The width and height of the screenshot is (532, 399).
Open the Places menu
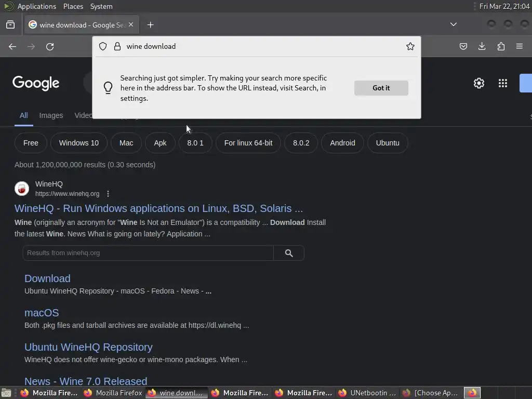tap(73, 6)
